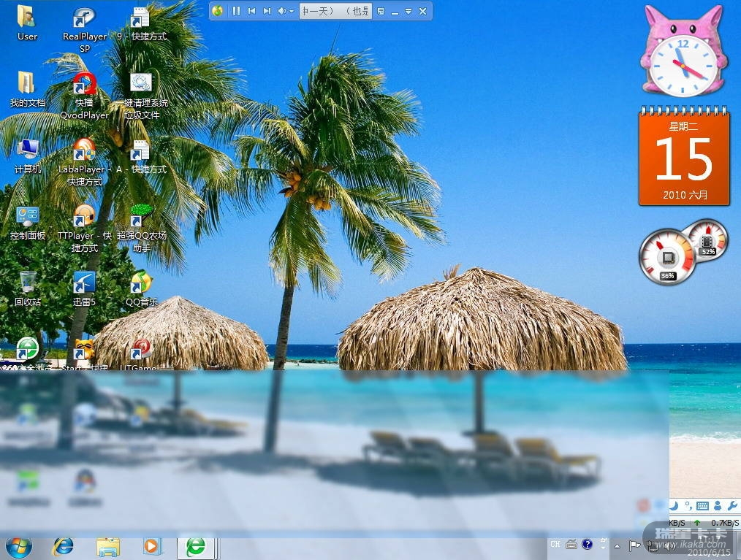Toggle the lyrics button in mini player
The width and height of the screenshot is (741, 560).
[x=381, y=11]
